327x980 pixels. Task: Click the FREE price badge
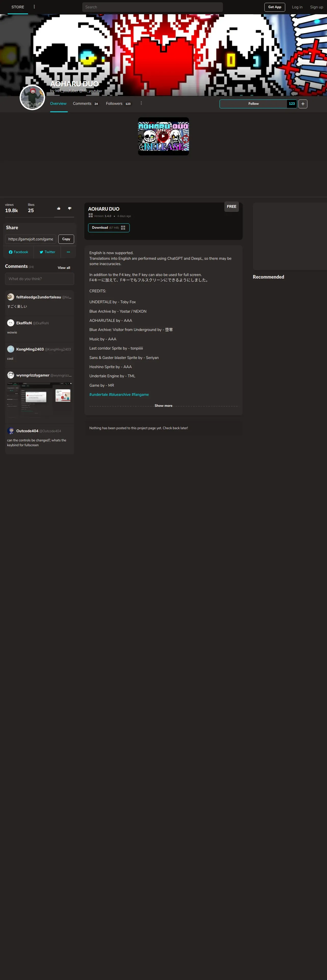[x=231, y=207]
